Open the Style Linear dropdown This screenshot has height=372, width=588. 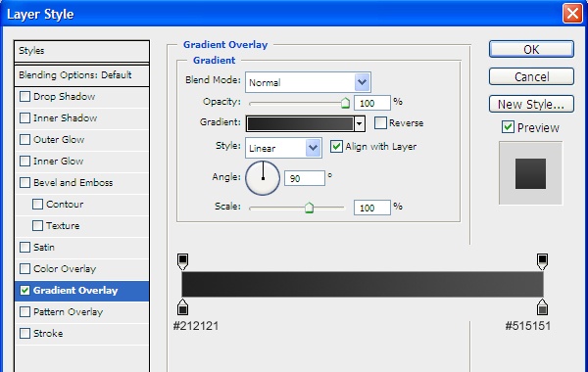coord(314,148)
